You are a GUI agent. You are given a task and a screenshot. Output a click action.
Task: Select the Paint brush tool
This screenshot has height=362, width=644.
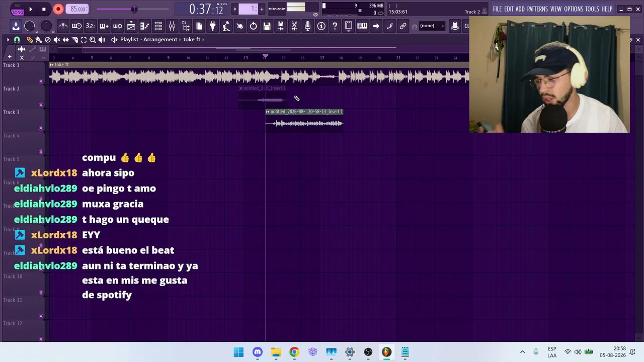coord(39,39)
